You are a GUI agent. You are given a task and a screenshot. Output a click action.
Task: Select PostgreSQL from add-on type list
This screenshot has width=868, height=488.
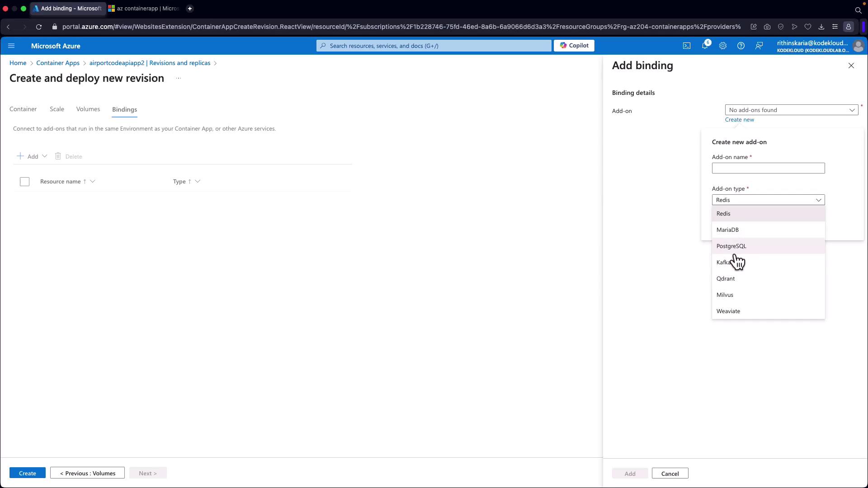(x=731, y=246)
